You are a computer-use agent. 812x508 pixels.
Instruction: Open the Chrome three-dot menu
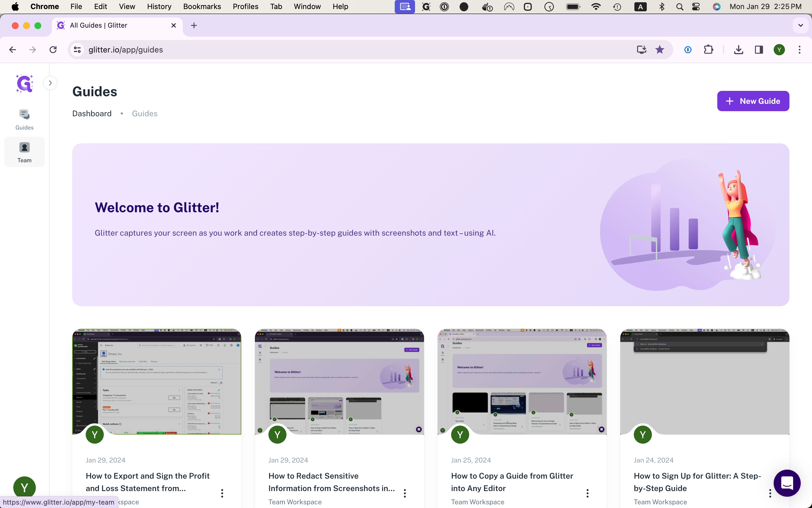tap(800, 50)
